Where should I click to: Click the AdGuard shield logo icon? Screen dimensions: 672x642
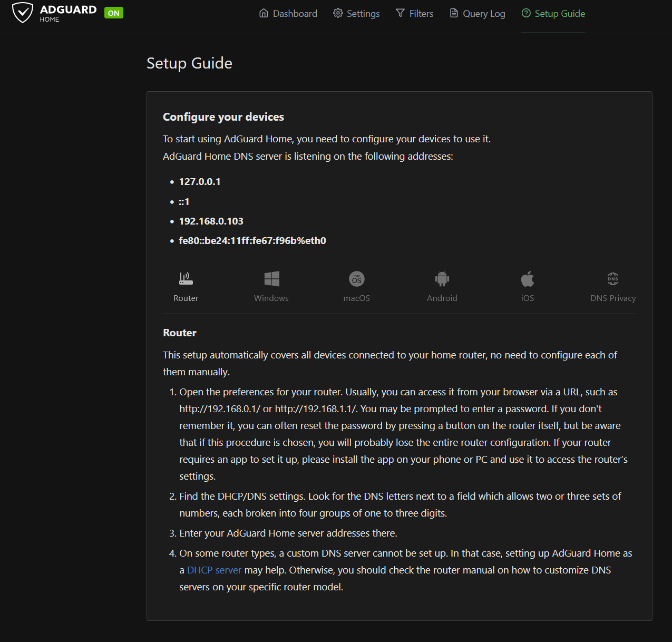tap(23, 13)
